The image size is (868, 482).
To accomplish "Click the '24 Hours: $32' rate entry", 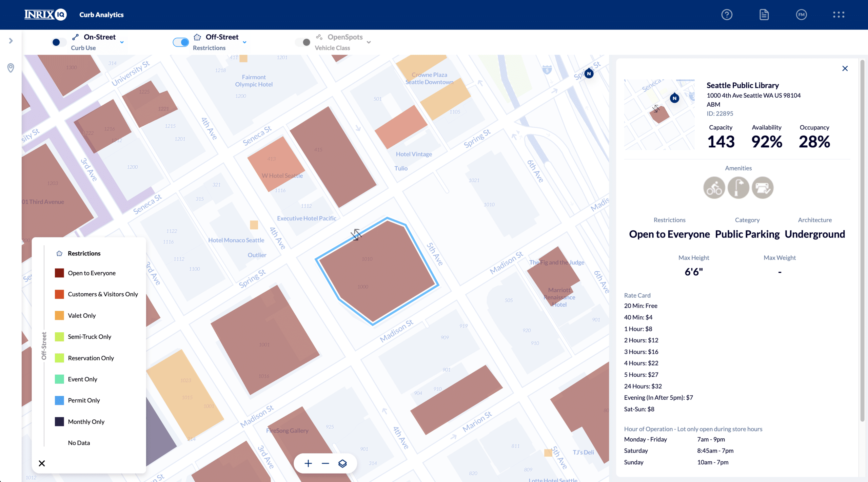I will click(x=643, y=386).
